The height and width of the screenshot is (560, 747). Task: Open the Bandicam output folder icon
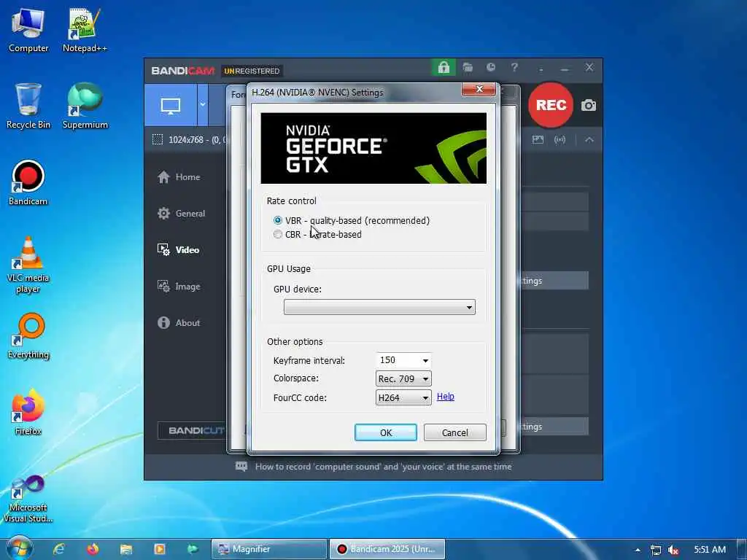click(468, 68)
